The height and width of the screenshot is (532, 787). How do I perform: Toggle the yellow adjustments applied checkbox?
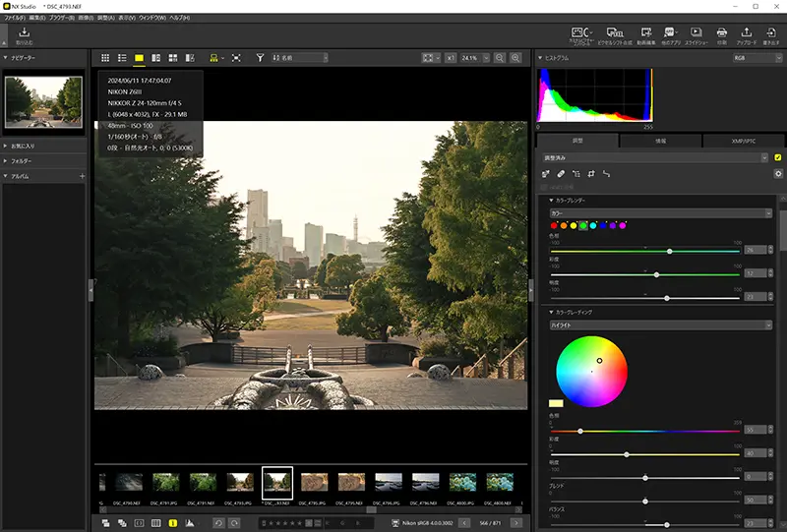[778, 157]
